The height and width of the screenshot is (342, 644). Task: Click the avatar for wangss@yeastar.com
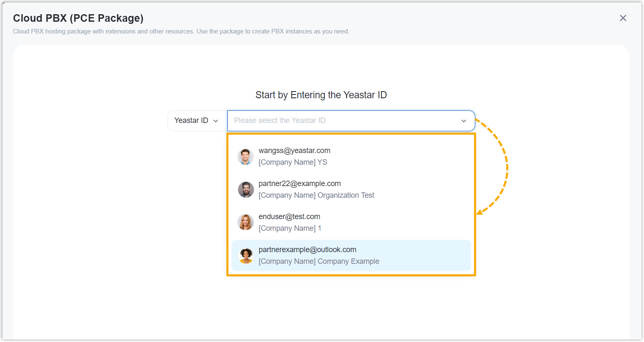pos(246,157)
